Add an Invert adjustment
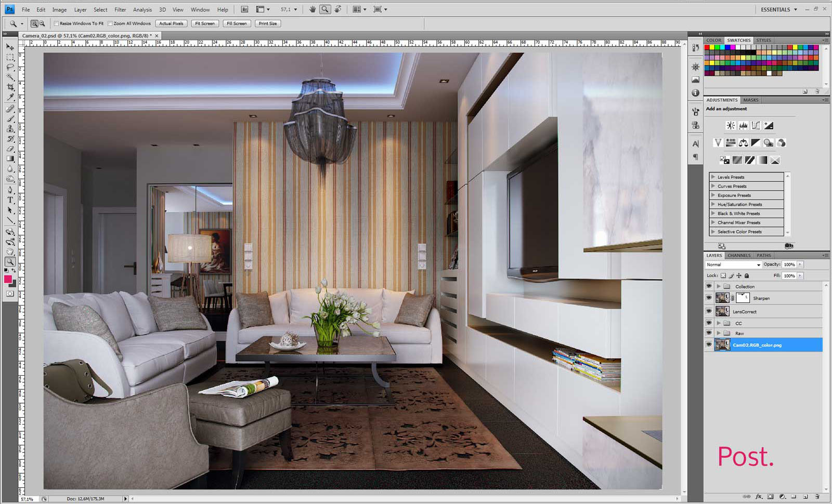 click(x=724, y=160)
